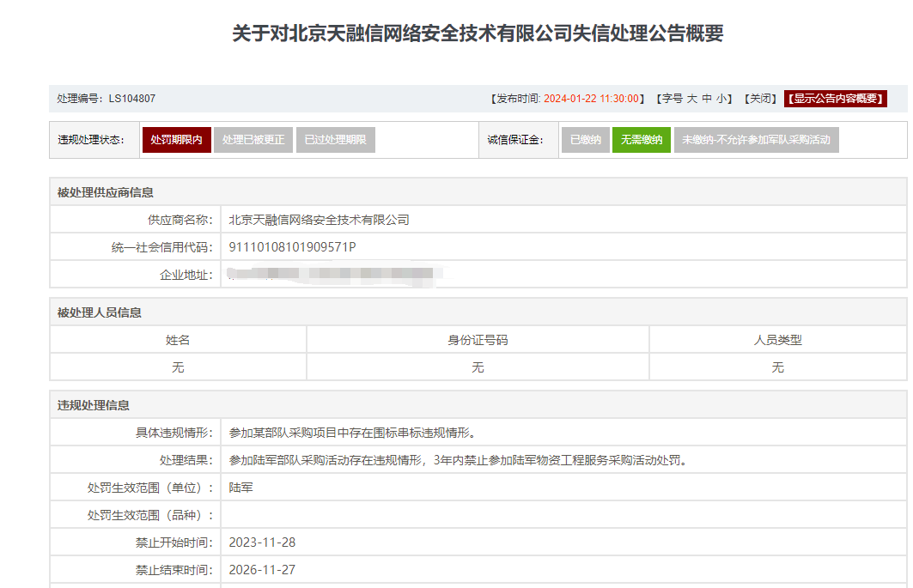Click the 姓名 column header
The image size is (913, 588).
pyautogui.click(x=178, y=340)
